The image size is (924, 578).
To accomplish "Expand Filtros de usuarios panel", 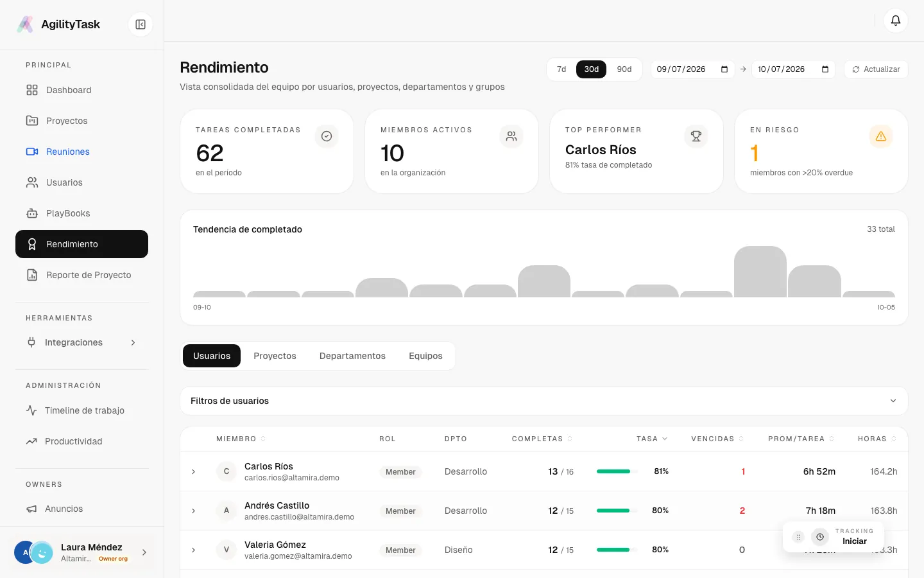I will coord(544,401).
